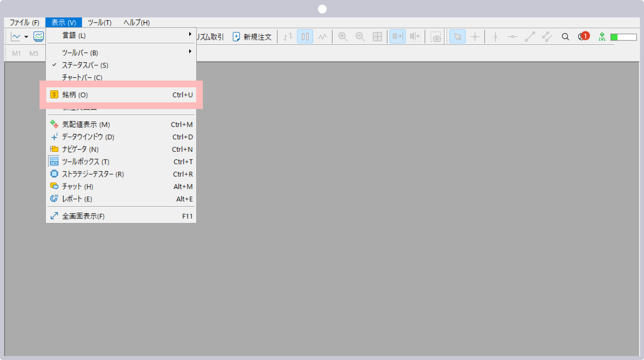Expand the ツールバー (B) submenu
The width and height of the screenshot is (644, 360).
tap(121, 53)
